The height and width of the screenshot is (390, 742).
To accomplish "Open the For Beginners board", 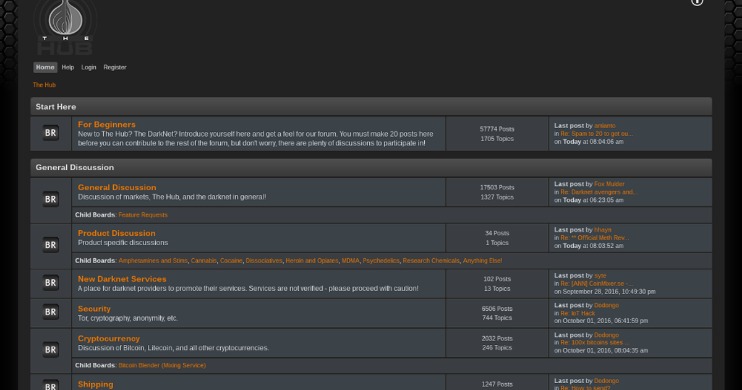I will click(x=106, y=124).
